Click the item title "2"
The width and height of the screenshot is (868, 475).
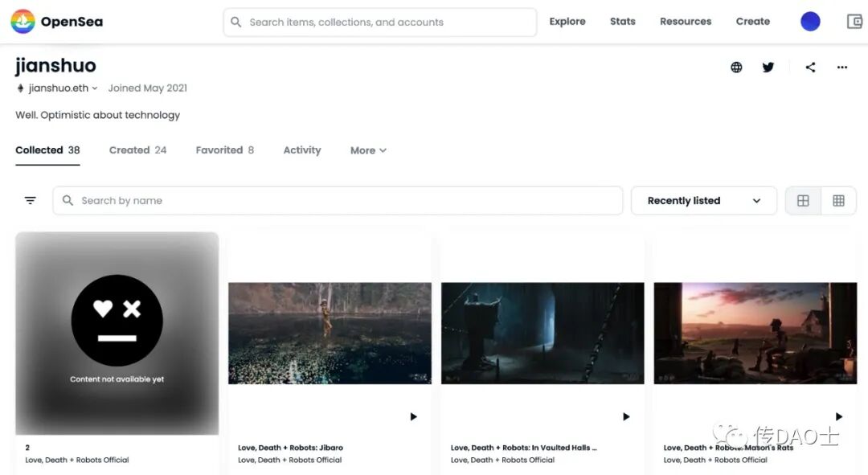point(27,448)
